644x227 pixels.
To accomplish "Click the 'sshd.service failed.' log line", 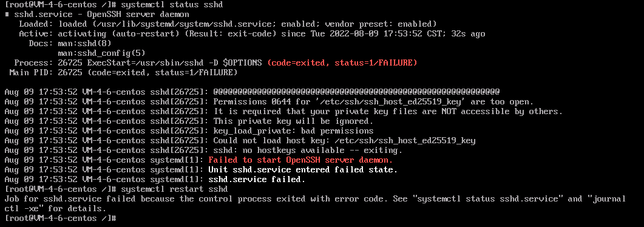I will pyautogui.click(x=257, y=180).
